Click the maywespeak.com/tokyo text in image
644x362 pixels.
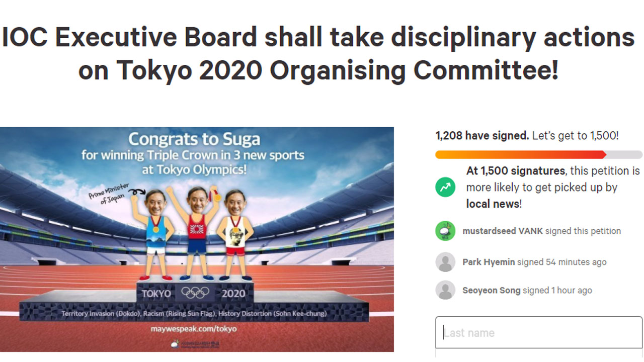tap(194, 329)
